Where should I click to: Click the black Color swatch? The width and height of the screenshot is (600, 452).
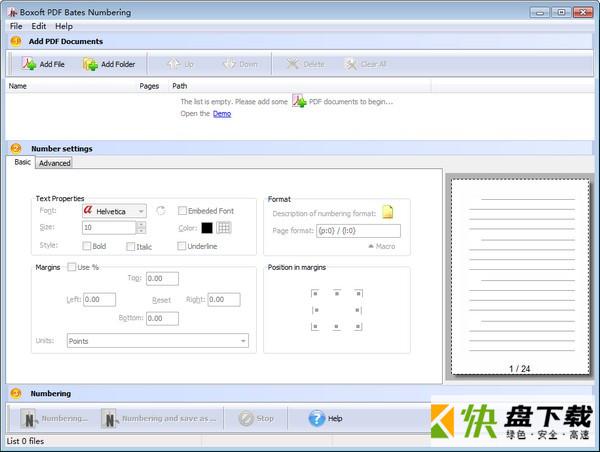[x=207, y=228]
